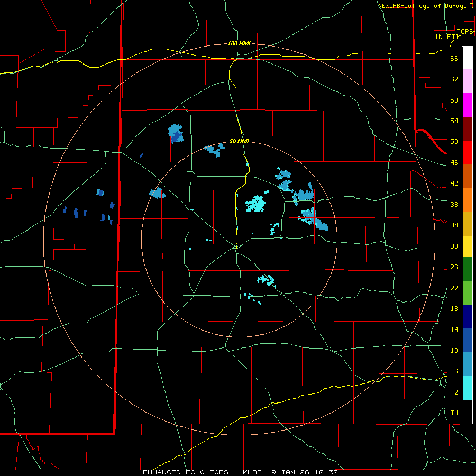Click legend value 34

[454, 225]
